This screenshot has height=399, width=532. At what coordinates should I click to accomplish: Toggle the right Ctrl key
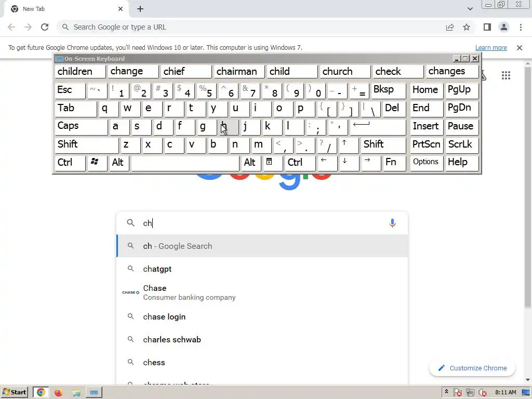pyautogui.click(x=300, y=163)
